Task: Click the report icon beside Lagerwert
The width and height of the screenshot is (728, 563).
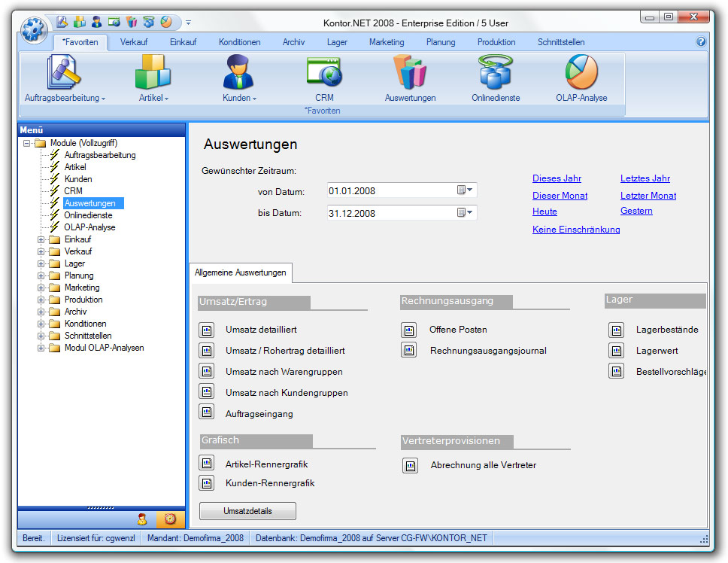Action: coord(616,351)
